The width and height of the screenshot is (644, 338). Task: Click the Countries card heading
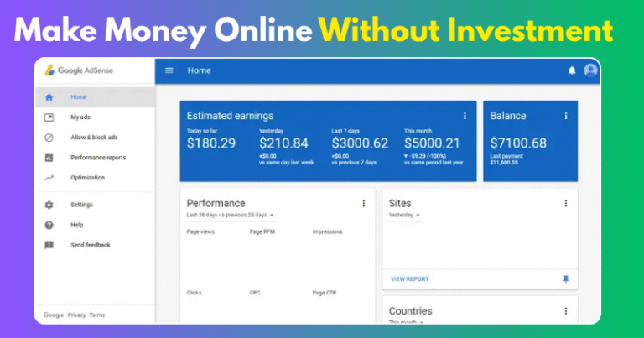click(x=410, y=311)
